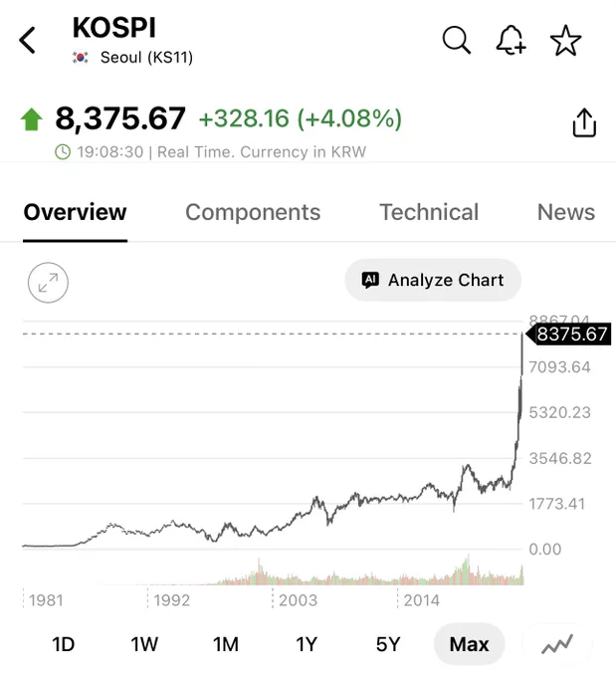Choose the 1Y chart range
Screen dimensions: 616x677
pos(307,644)
